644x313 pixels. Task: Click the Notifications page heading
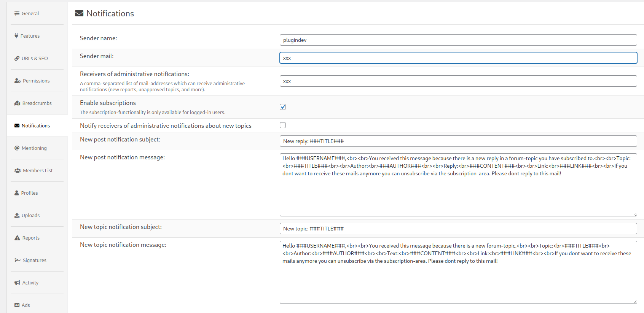110,13
